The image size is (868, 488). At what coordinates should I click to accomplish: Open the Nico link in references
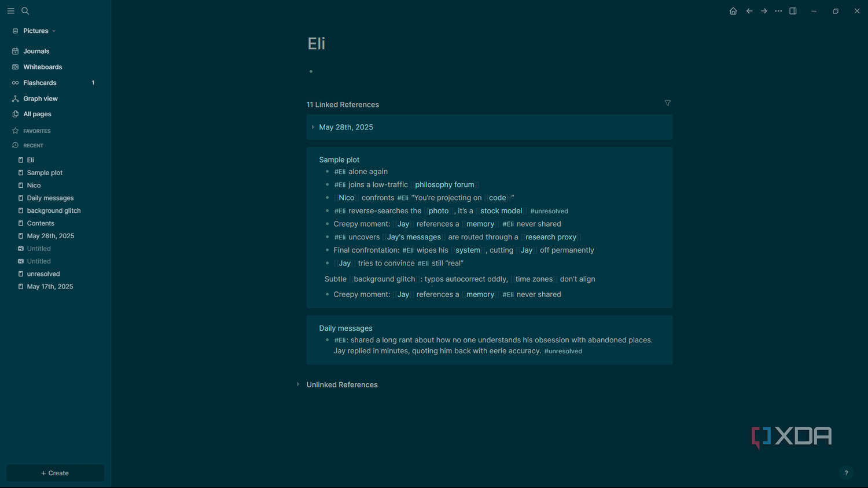coord(347,198)
